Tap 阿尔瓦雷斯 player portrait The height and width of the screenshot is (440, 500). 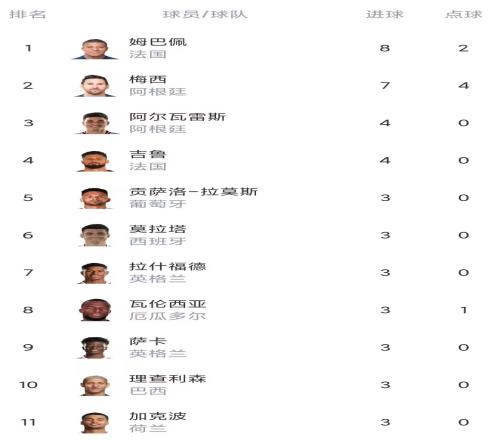click(96, 123)
